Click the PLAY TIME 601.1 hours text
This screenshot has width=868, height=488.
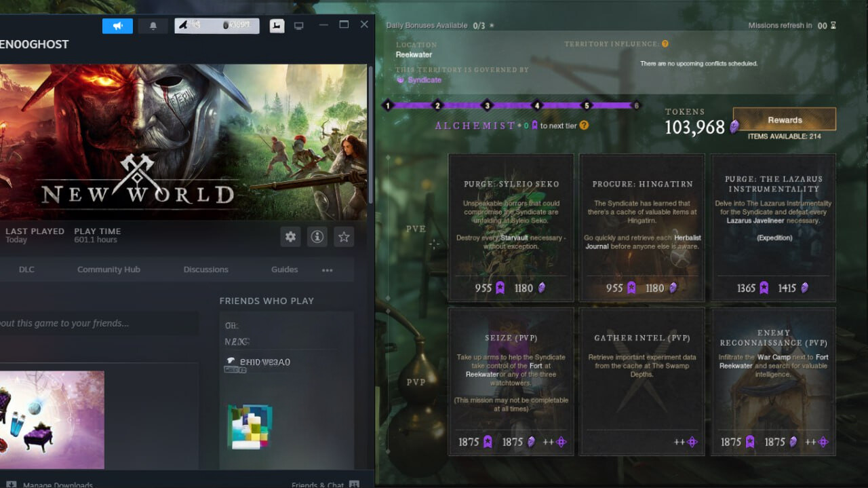click(x=98, y=235)
